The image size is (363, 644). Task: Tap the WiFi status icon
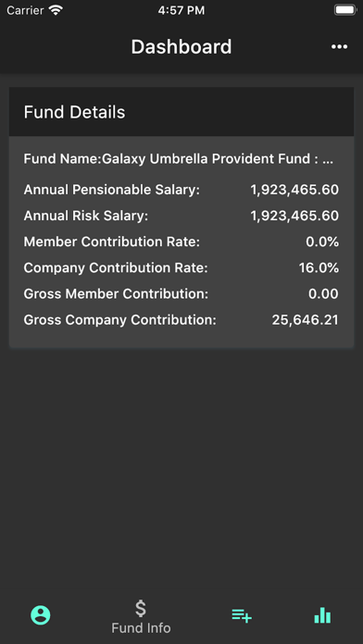coord(56,10)
